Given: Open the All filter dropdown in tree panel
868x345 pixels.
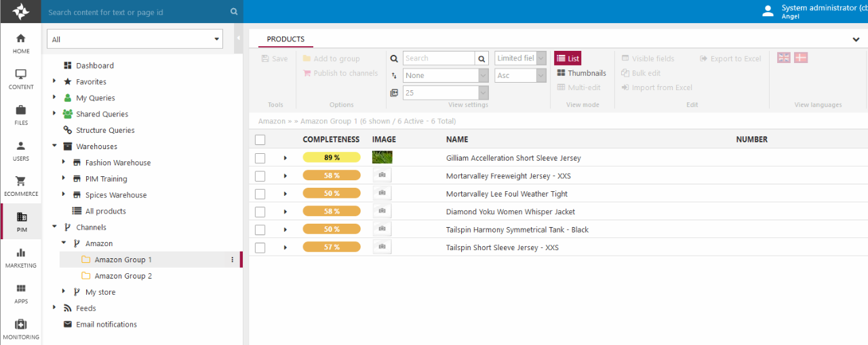Looking at the screenshot, I should tap(135, 39).
